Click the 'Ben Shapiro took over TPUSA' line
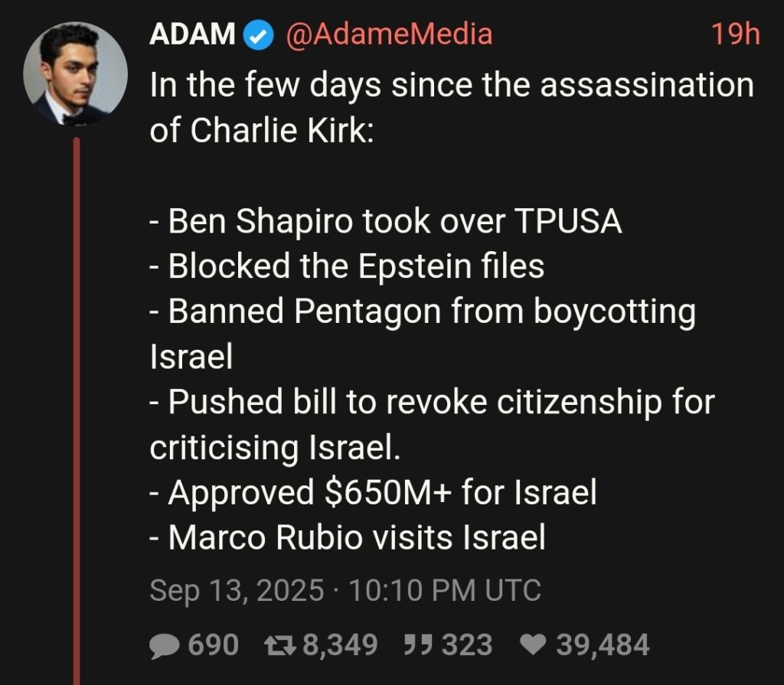The width and height of the screenshot is (784, 685). point(386,220)
